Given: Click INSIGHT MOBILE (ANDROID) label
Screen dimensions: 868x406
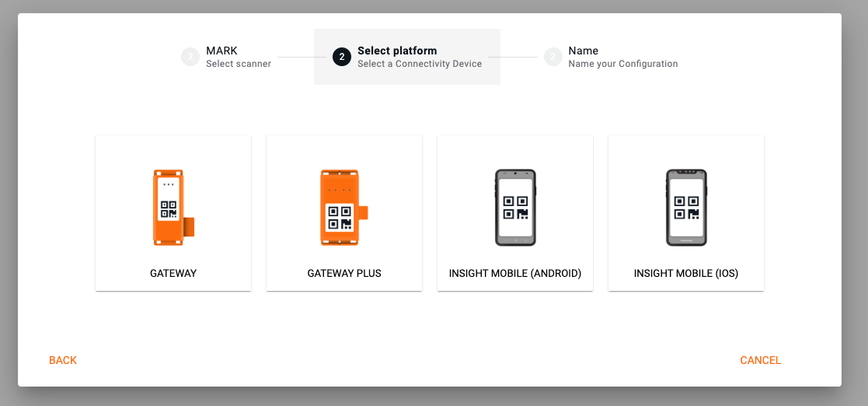Looking at the screenshot, I should tap(515, 273).
